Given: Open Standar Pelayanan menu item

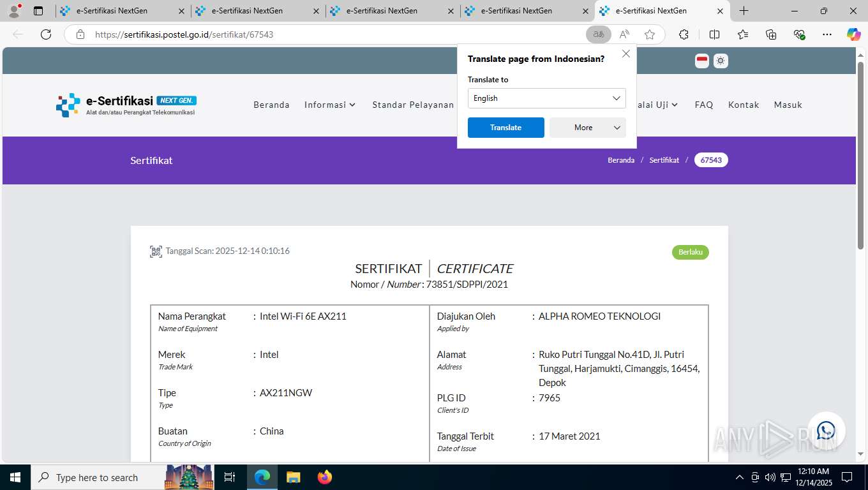Looking at the screenshot, I should pyautogui.click(x=413, y=105).
